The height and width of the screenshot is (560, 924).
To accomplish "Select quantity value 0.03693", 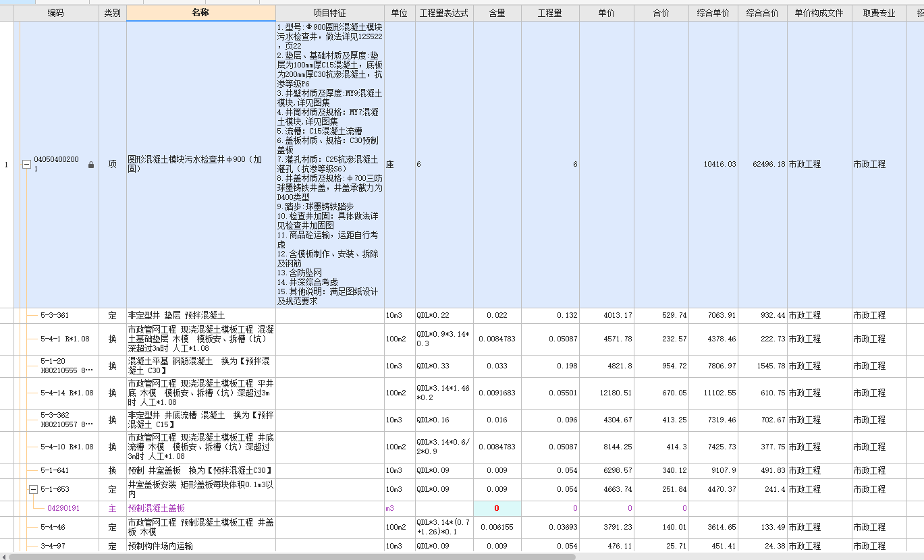I will pos(550,527).
